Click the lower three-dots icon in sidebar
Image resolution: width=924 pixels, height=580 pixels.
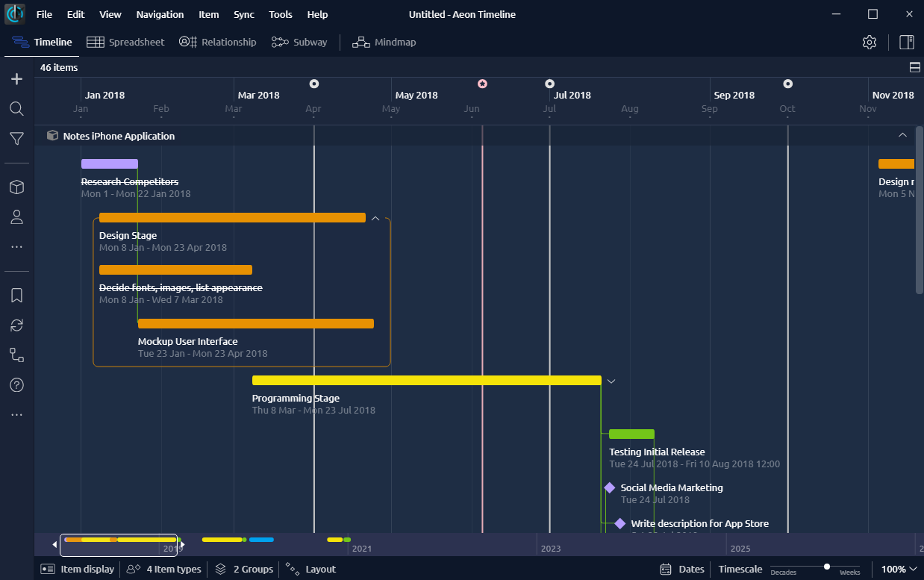16,415
